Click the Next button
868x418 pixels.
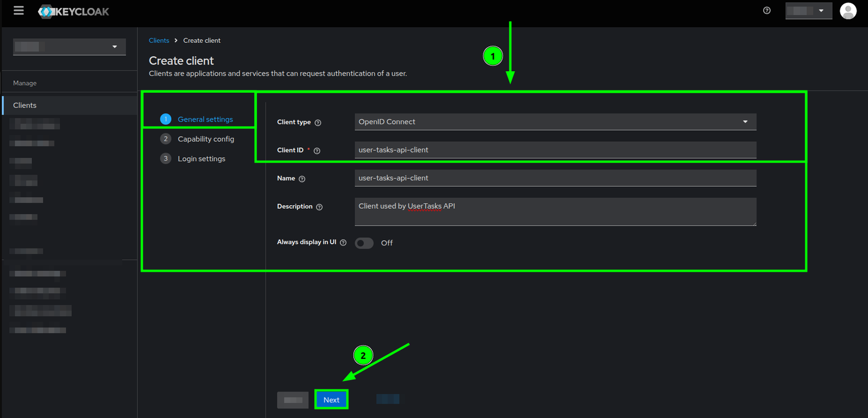[331, 399]
